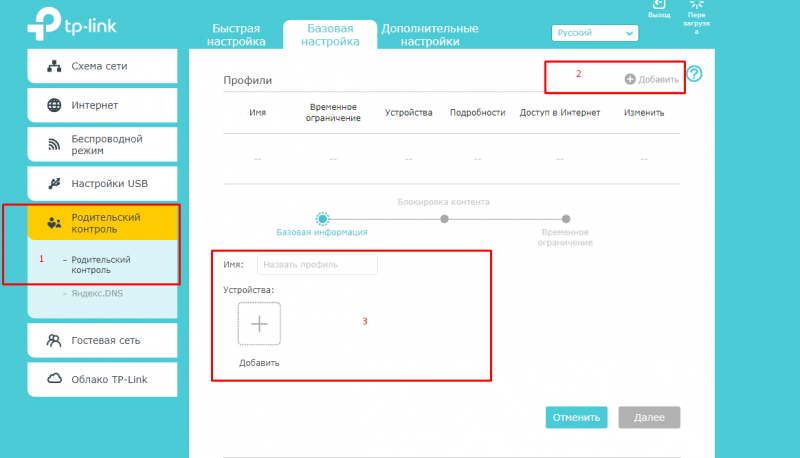The width and height of the screenshot is (800, 458).
Task: Click the Отменить button
Action: (575, 418)
